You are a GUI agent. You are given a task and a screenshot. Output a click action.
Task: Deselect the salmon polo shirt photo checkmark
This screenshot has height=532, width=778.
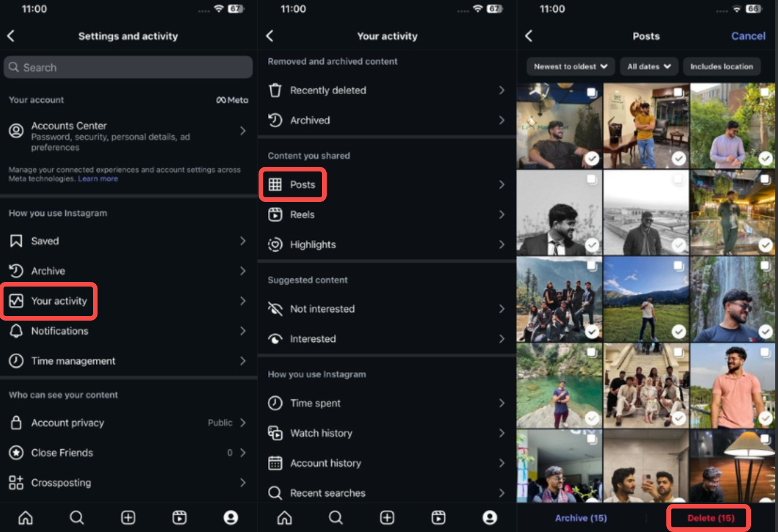tap(766, 417)
